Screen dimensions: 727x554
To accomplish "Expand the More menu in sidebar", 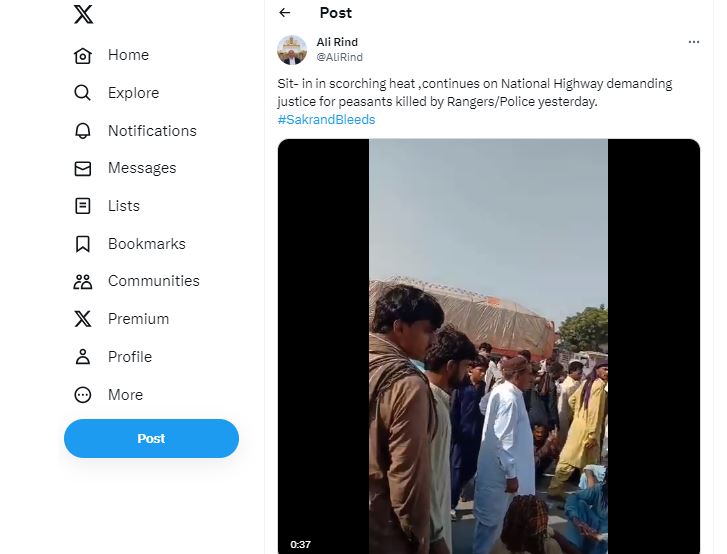I will (83, 395).
